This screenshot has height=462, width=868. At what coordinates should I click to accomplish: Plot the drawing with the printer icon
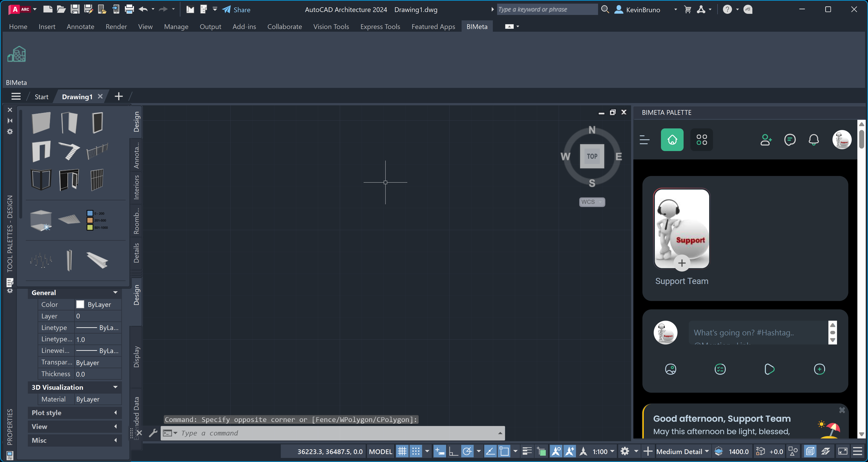click(x=129, y=10)
